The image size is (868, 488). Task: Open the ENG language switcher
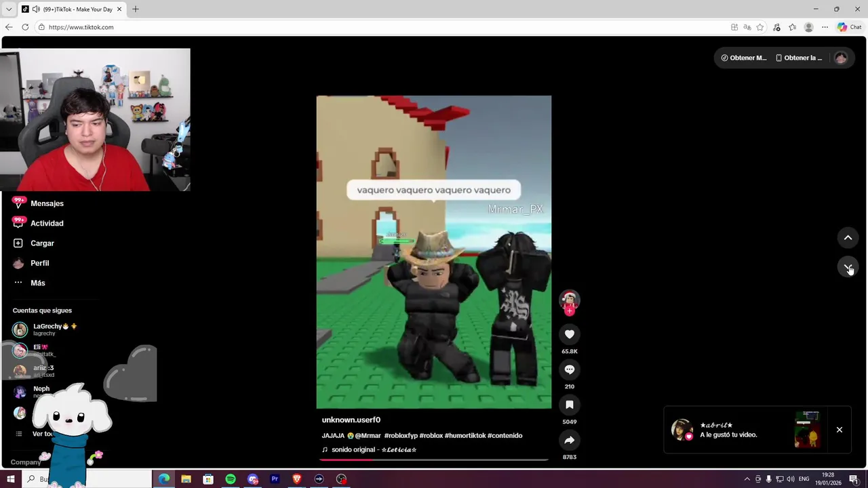804,479
